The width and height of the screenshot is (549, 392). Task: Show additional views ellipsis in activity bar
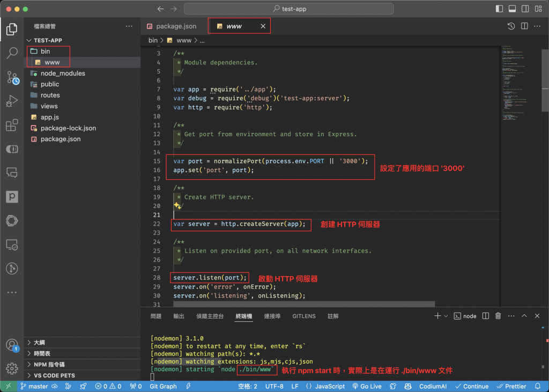pyautogui.click(x=12, y=292)
